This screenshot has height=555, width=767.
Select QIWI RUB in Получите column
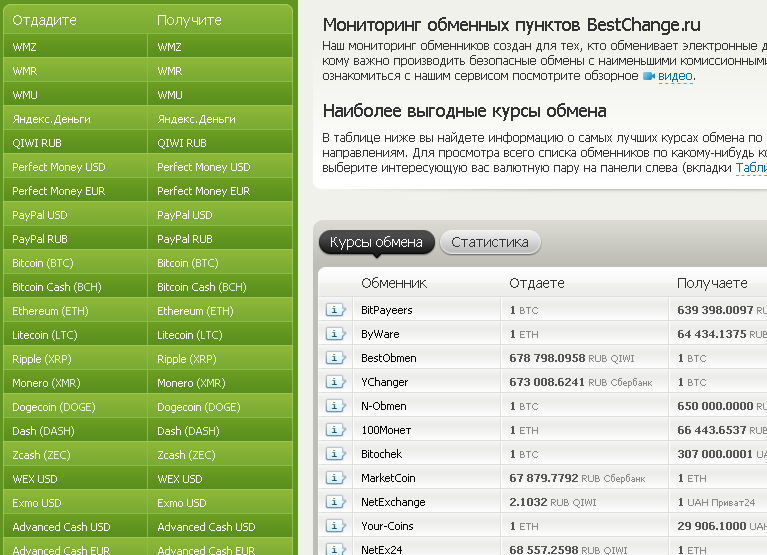click(x=220, y=142)
